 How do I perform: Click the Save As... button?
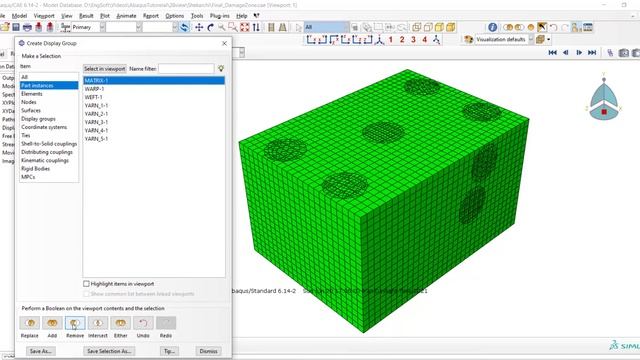[40, 351]
